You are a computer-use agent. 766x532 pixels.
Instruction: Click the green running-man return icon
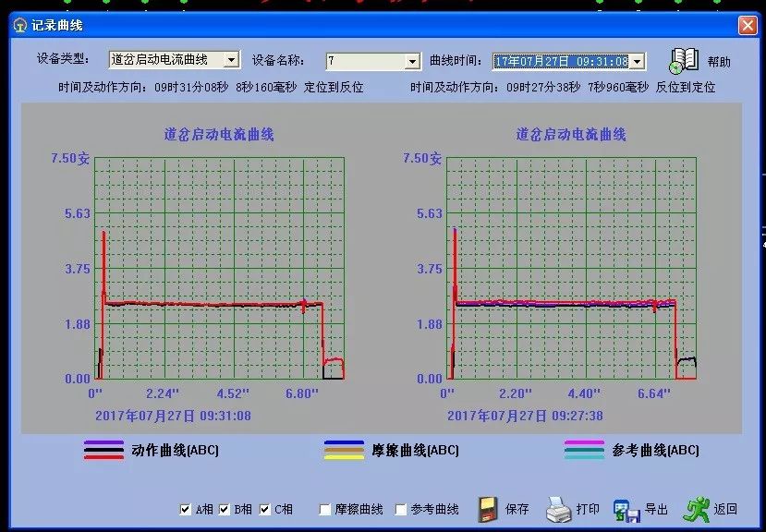pos(697,509)
